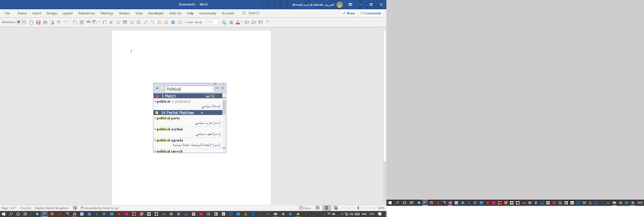The image size is (644, 217).
Task: Click the shapes icon in quick toolbar
Action: pyautogui.click(x=95, y=23)
